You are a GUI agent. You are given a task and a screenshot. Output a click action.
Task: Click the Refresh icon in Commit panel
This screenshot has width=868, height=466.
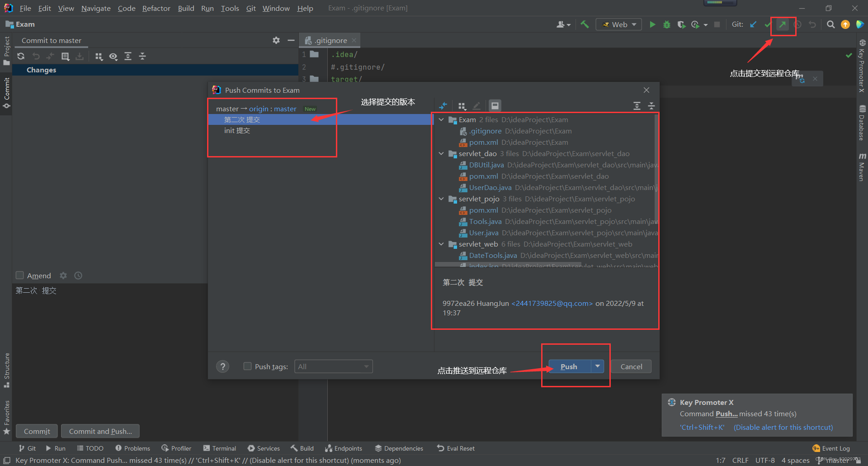pyautogui.click(x=21, y=56)
